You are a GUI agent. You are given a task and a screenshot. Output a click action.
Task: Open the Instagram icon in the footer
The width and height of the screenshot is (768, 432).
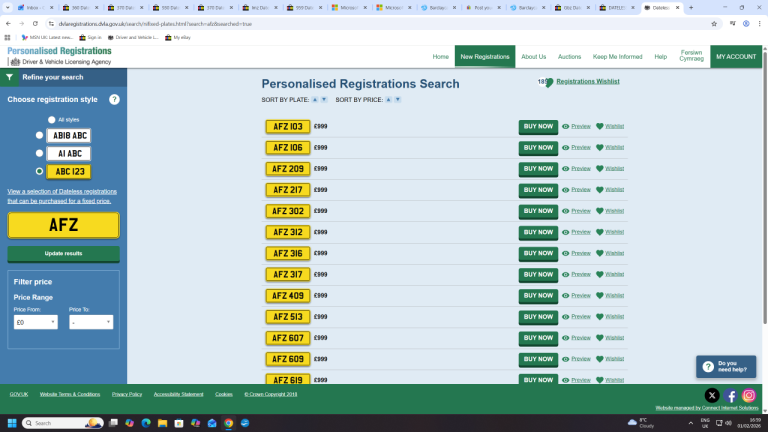click(x=748, y=395)
